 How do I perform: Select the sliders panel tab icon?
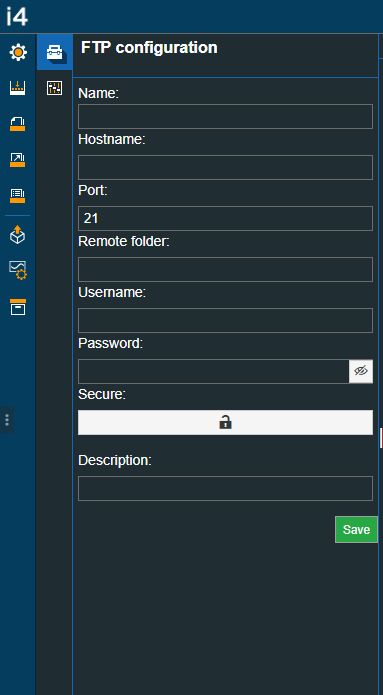[55, 88]
